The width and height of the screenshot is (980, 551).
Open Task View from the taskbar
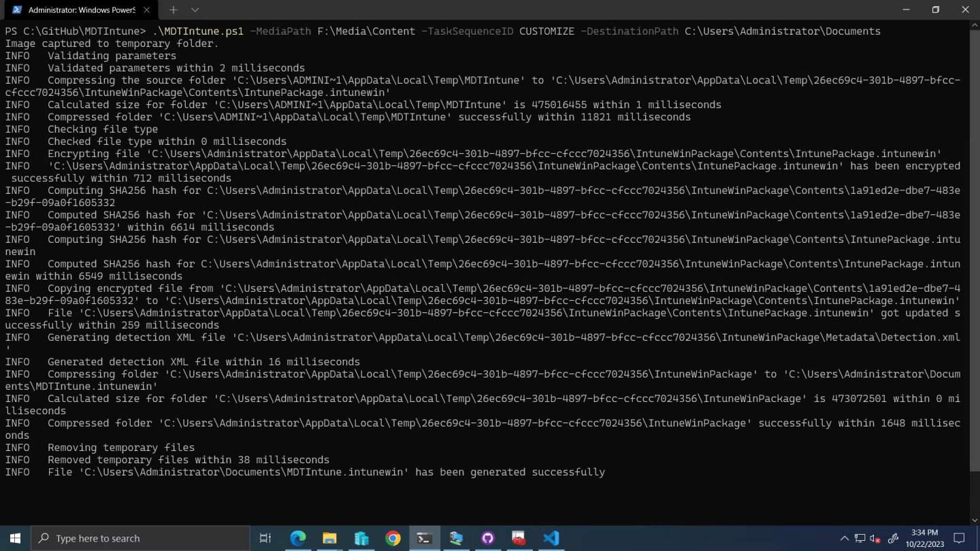(x=265, y=538)
